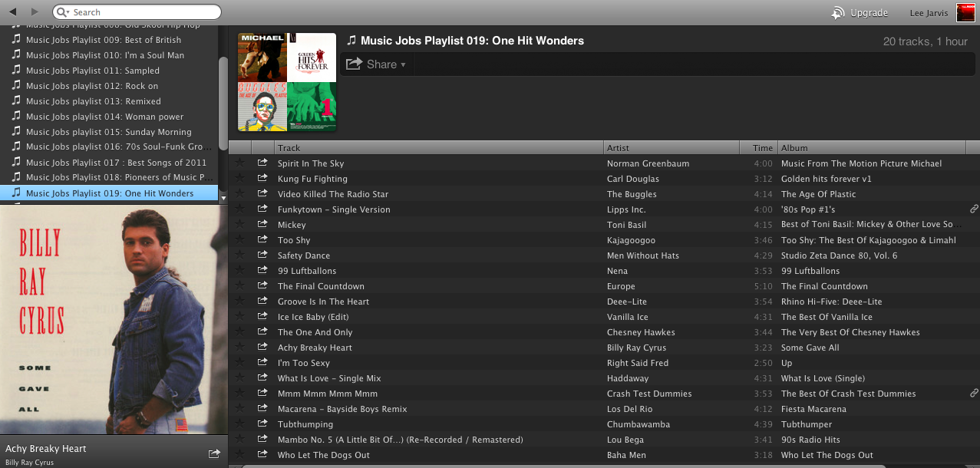Share icon for Safety Dance

262,255
